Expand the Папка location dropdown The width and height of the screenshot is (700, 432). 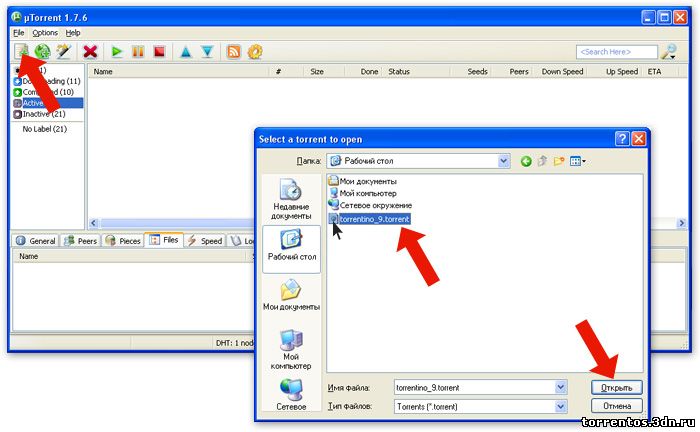503,160
